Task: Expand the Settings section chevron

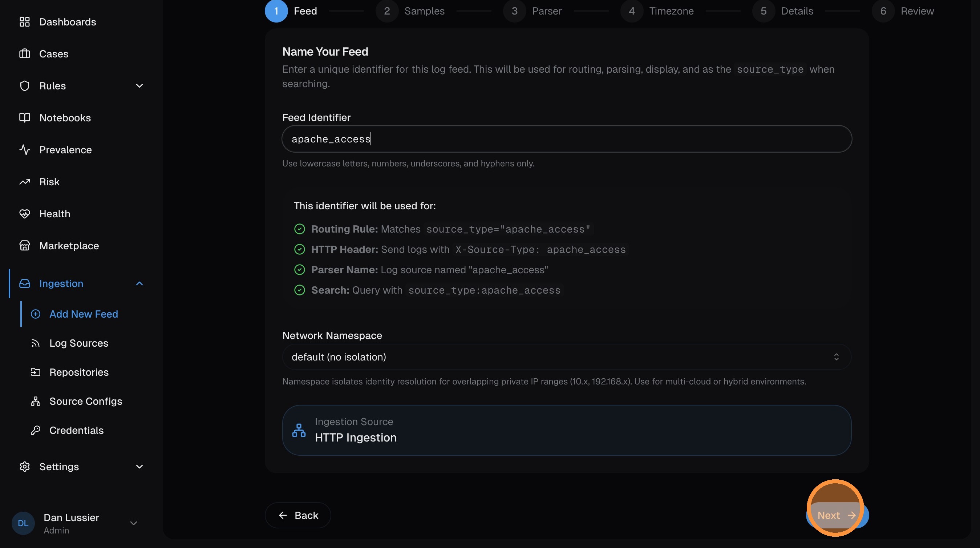Action: click(139, 467)
